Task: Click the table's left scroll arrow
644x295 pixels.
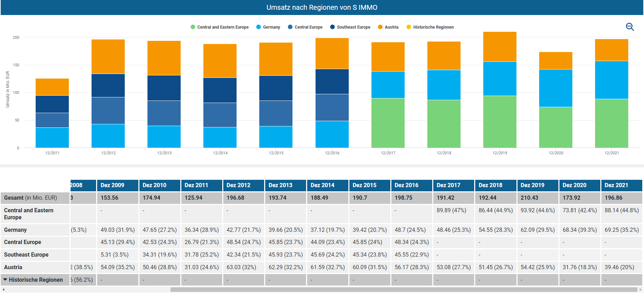Action: (3, 290)
